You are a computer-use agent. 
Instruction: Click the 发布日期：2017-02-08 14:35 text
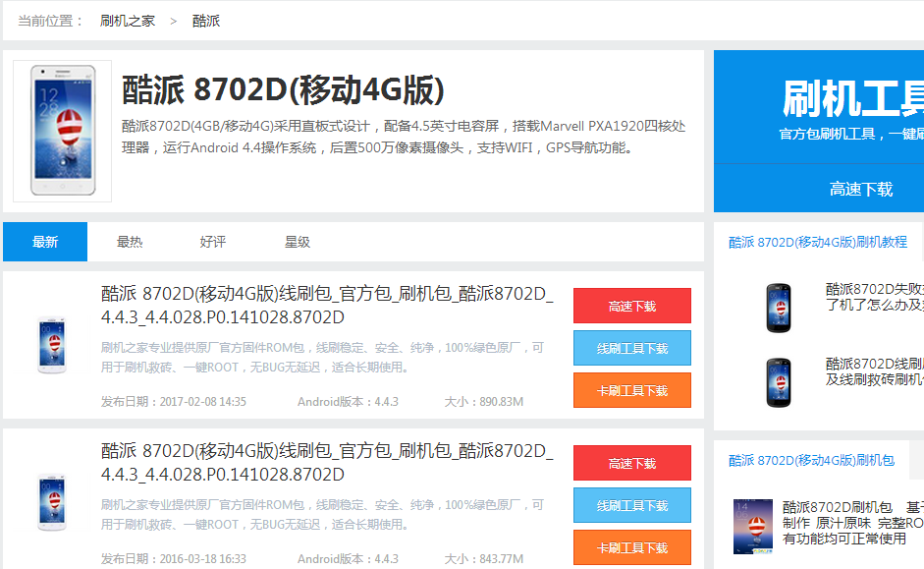[x=173, y=402]
